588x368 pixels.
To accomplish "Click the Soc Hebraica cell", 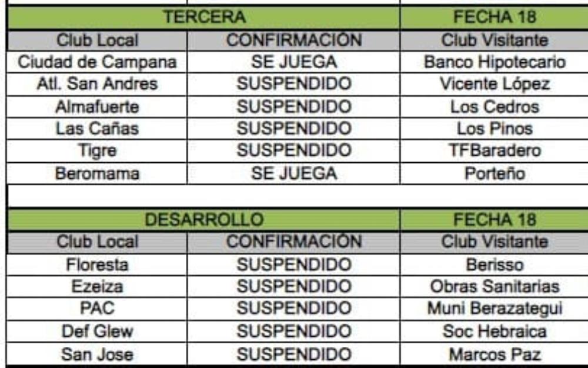I will (x=495, y=332).
